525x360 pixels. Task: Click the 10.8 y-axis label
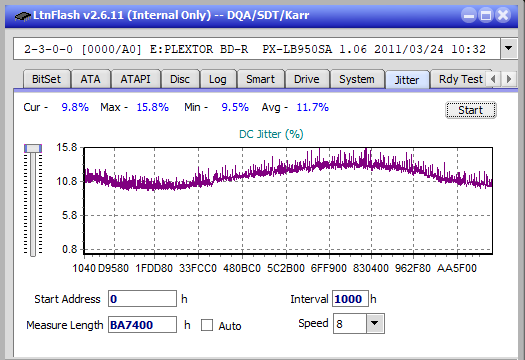click(x=67, y=182)
